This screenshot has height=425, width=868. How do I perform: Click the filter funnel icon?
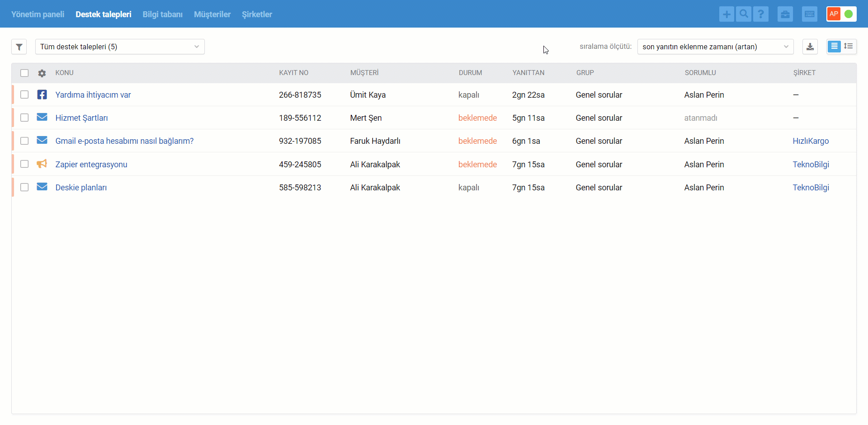[19, 47]
